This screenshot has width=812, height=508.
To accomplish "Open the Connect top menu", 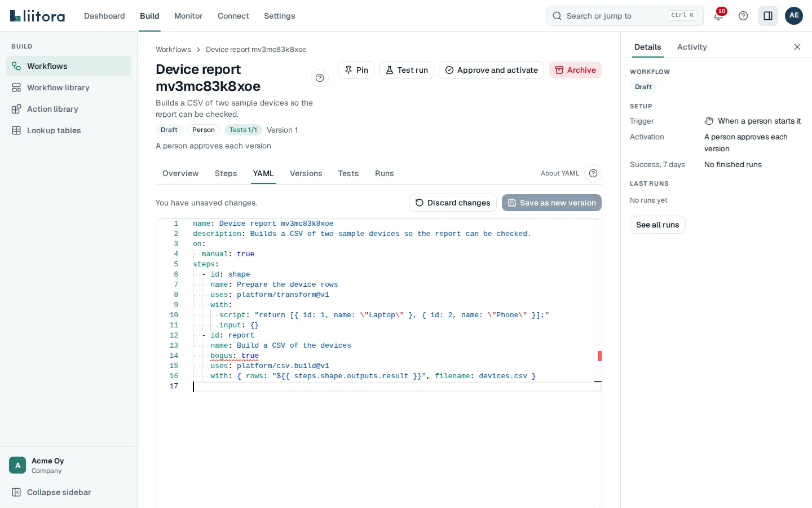I will 233,16.
